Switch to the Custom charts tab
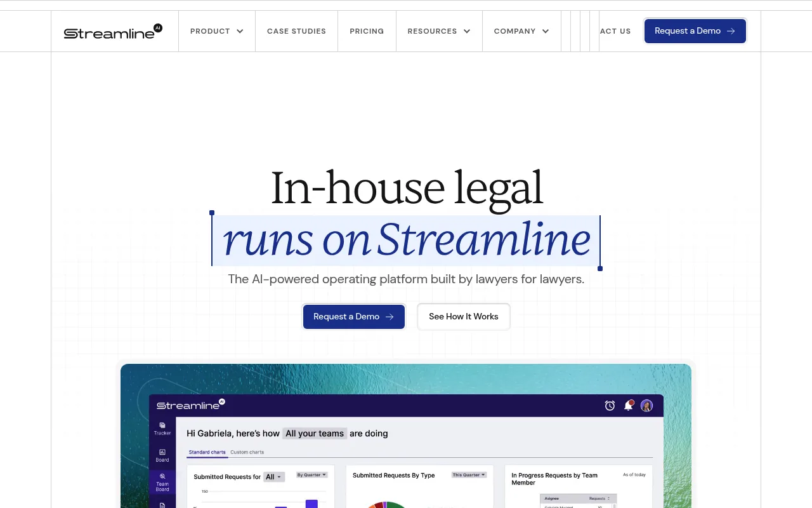Screen dimensions: 812x508 coord(247,452)
